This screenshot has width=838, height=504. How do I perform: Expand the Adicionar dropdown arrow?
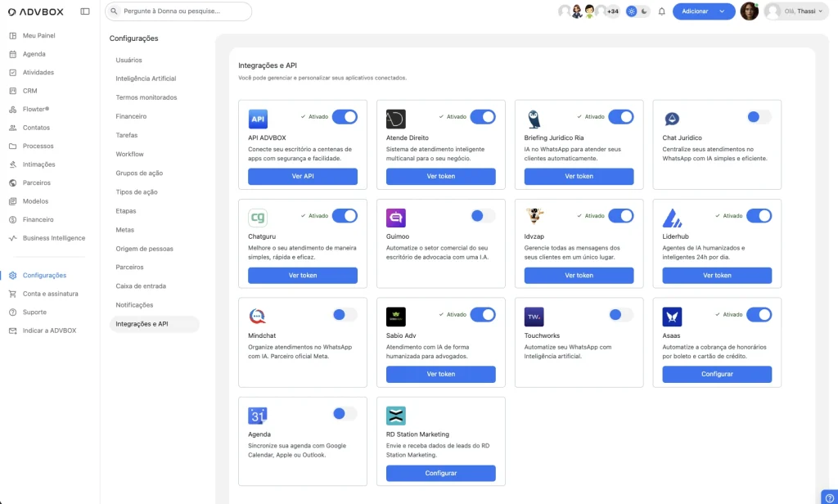(x=722, y=11)
